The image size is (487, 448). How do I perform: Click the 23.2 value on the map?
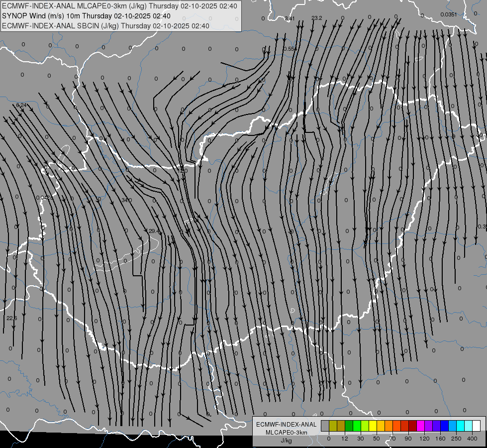click(x=317, y=18)
